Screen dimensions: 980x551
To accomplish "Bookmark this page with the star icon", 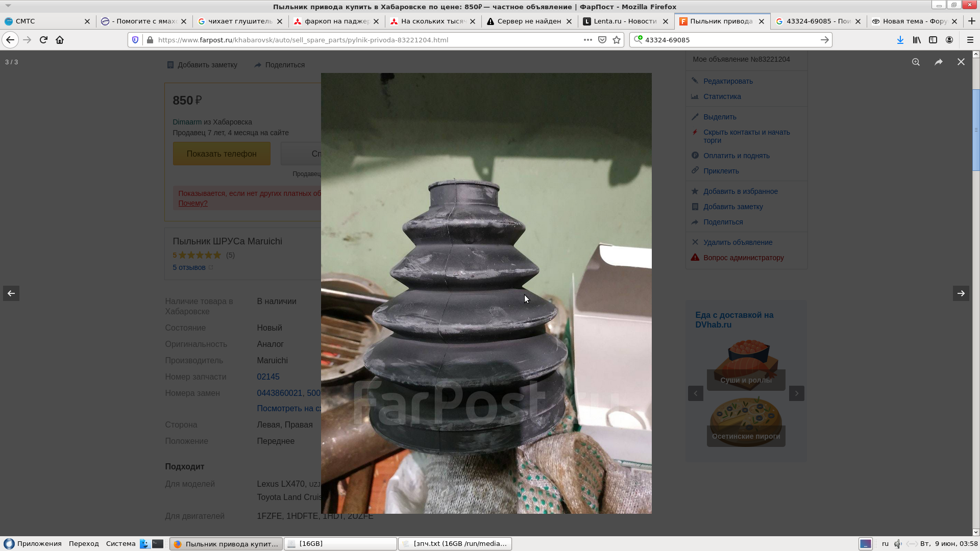I will 617,40.
